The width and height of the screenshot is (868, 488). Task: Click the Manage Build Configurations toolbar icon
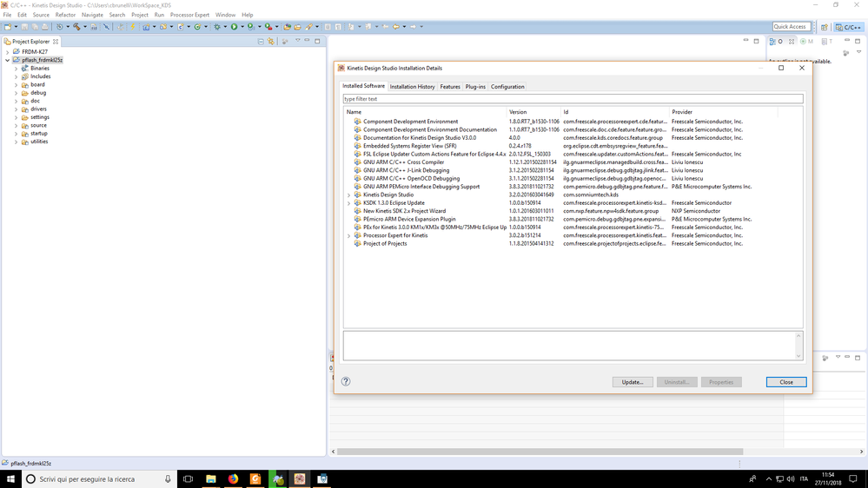pyautogui.click(x=60, y=27)
